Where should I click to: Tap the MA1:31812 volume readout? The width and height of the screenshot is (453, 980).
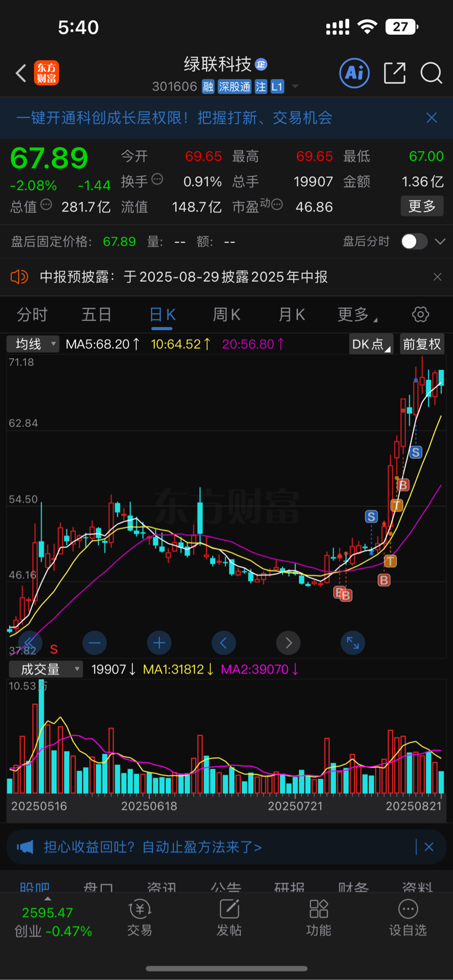point(178,669)
